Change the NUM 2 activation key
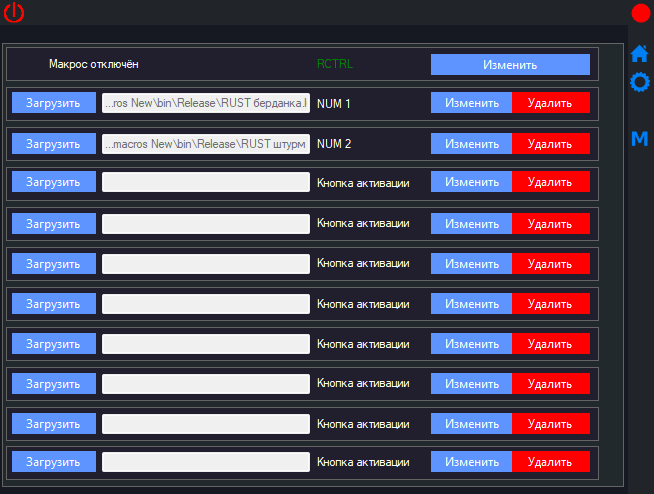The width and height of the screenshot is (654, 494). click(471, 144)
